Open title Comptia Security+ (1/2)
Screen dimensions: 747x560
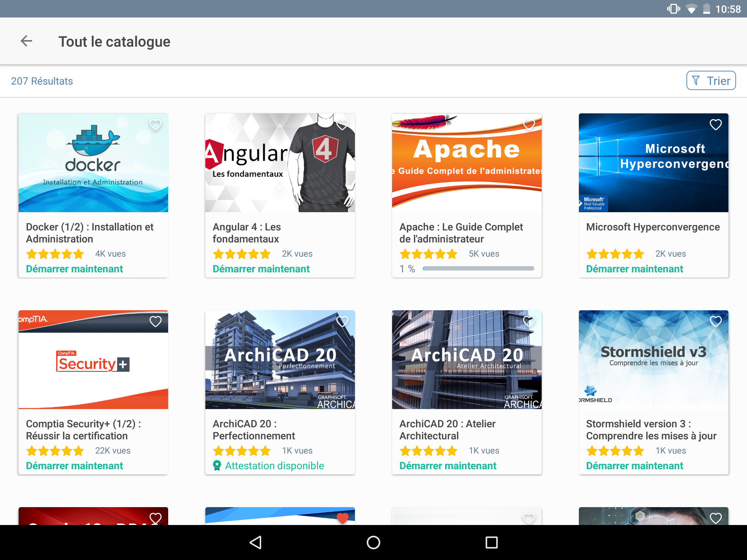(84, 430)
